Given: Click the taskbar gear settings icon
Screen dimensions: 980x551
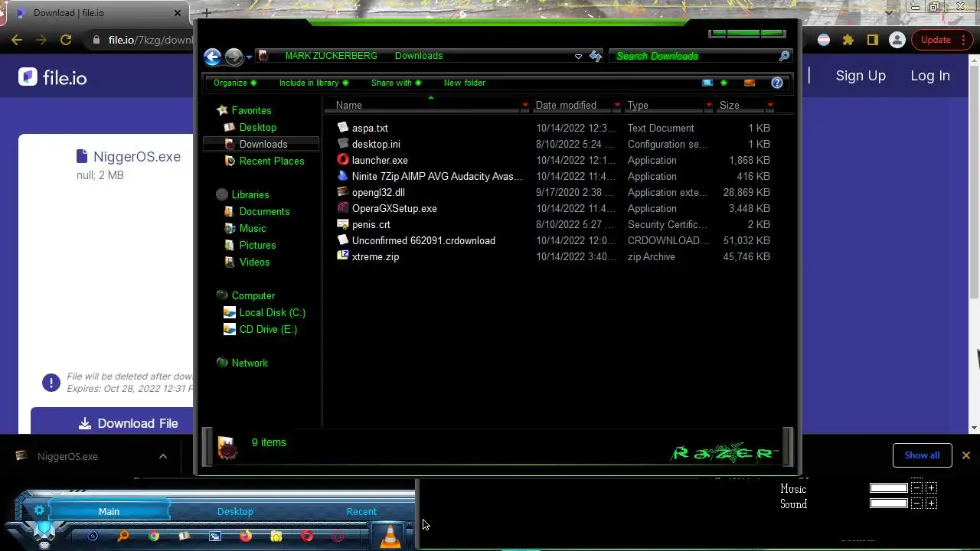Looking at the screenshot, I should [39, 510].
